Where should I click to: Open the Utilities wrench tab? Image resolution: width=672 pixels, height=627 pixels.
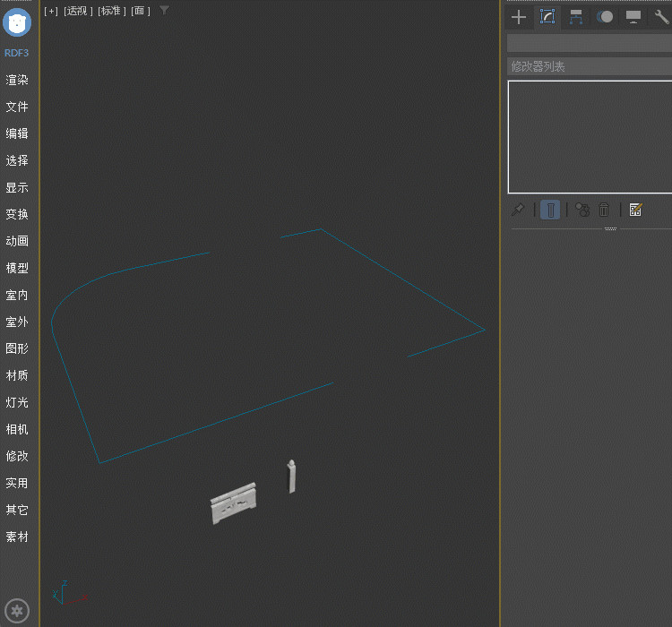tap(662, 17)
